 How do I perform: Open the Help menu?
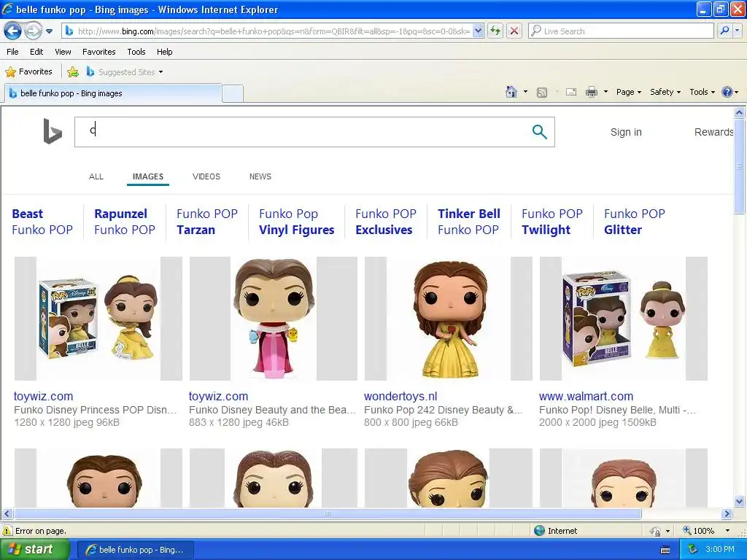(x=164, y=52)
